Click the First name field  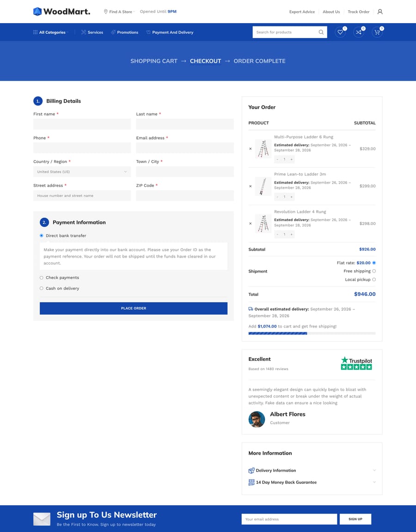click(x=82, y=124)
